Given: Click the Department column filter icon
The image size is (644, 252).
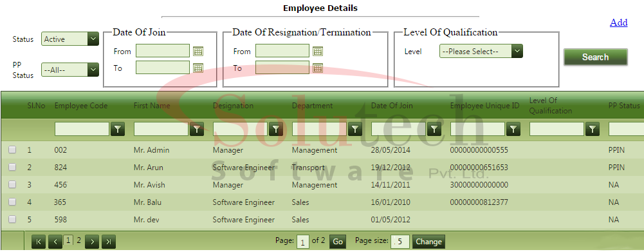Looking at the screenshot, I should point(355,130).
